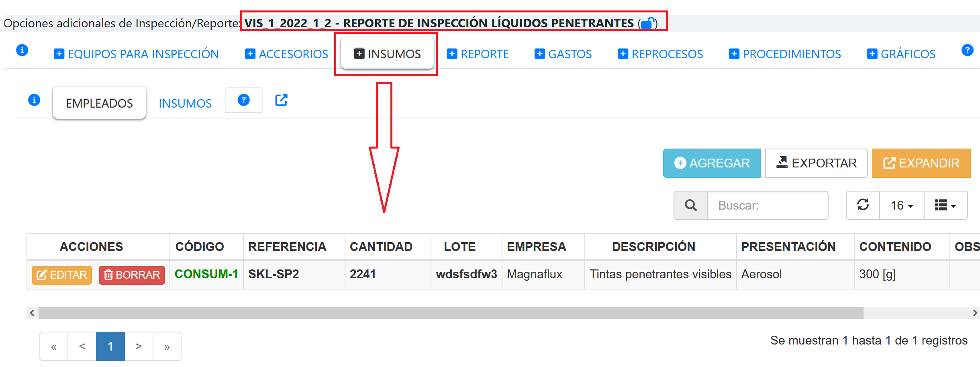Screen dimensions: 980x367
Task: Click the help question icon at far right of top tabs
Action: tap(967, 50)
